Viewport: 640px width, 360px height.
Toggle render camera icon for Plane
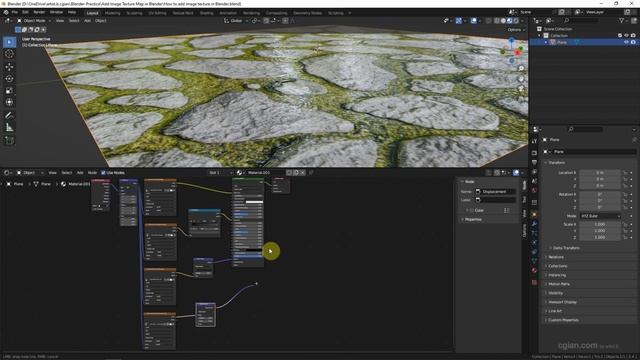click(633, 42)
